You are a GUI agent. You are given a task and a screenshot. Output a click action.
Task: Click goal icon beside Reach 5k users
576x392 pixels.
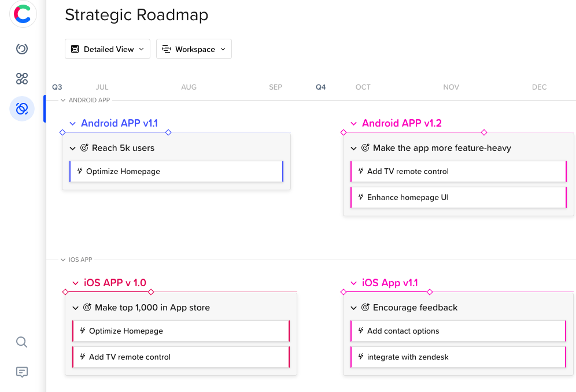pos(84,147)
